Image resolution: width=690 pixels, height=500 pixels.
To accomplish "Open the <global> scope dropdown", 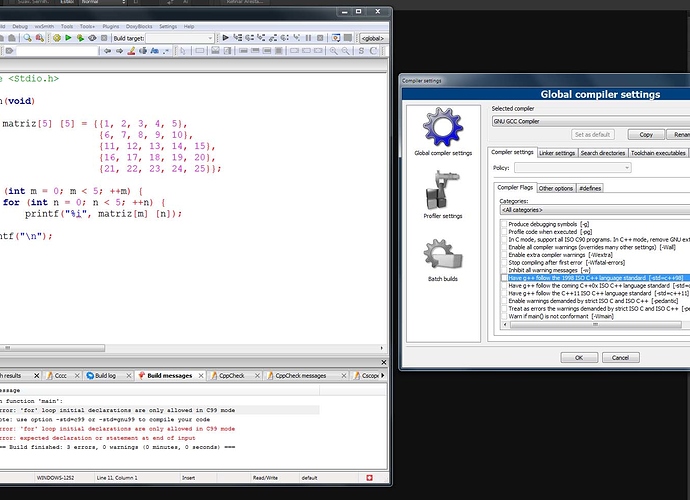I will pos(374,38).
